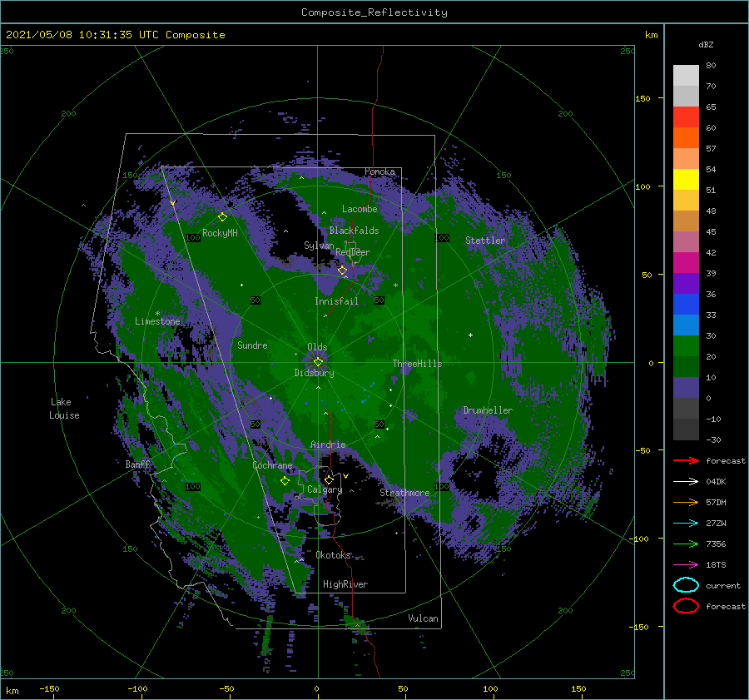Click the Calgary city label
The image size is (749, 700).
point(325,489)
